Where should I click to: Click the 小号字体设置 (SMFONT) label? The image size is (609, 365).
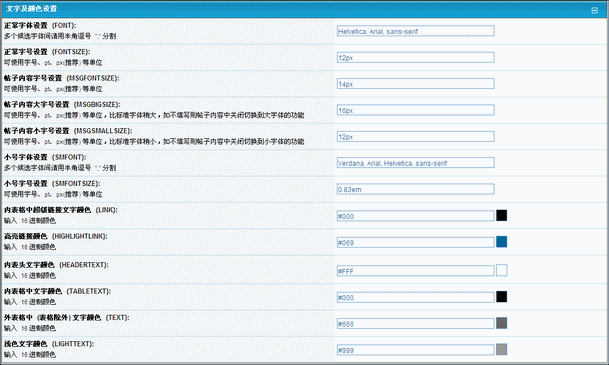[45, 157]
